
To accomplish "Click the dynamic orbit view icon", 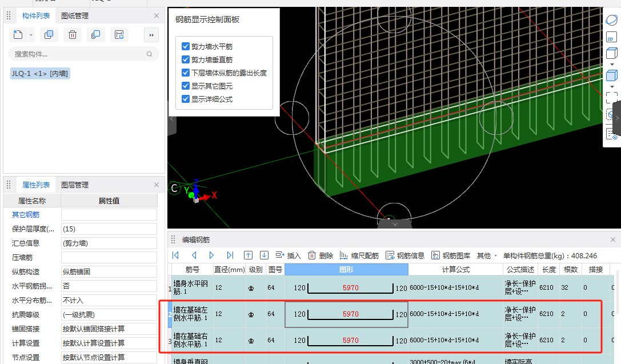I will point(611,20).
